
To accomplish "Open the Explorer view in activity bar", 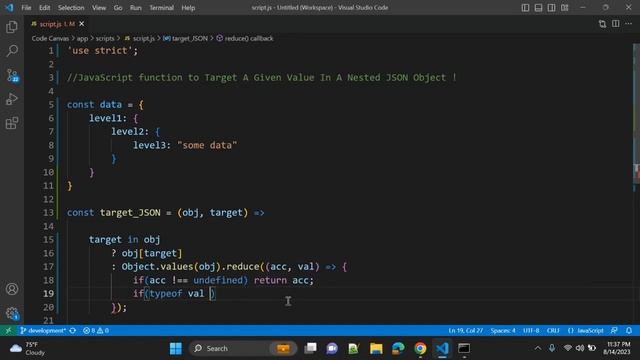I will tap(12, 27).
